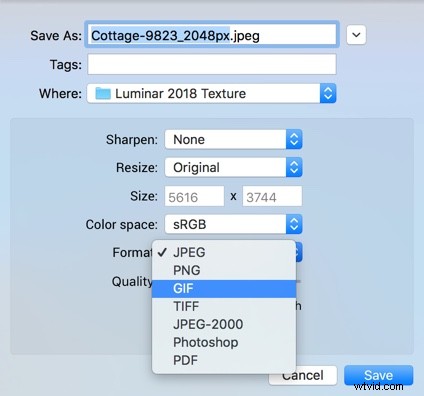Open the Sharpen dropdown
Image resolution: width=424 pixels, height=396 pixels.
[233, 139]
